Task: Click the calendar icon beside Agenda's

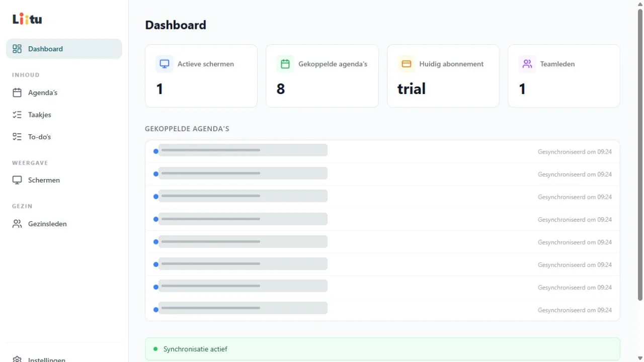Action: coord(17,93)
